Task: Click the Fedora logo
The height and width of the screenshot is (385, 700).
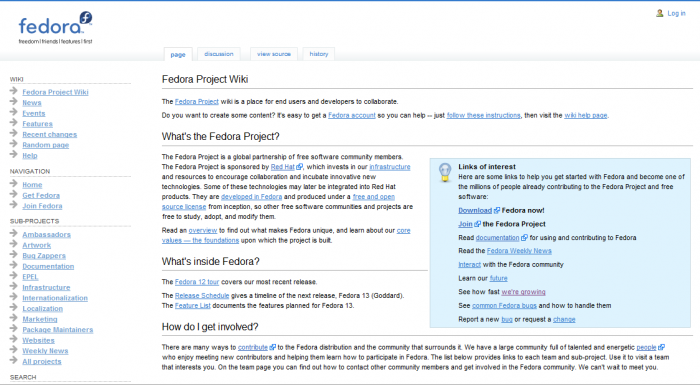Action: pyautogui.click(x=55, y=28)
